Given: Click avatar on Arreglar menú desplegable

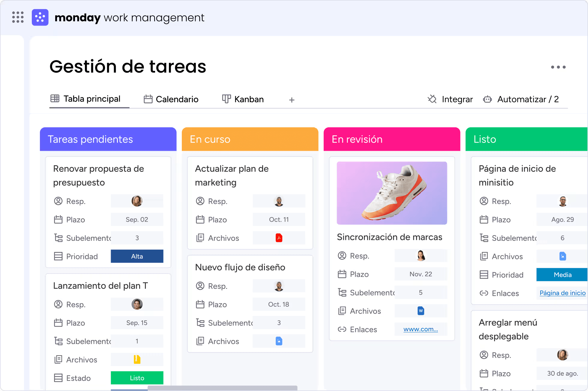Looking at the screenshot, I should pyautogui.click(x=563, y=355).
